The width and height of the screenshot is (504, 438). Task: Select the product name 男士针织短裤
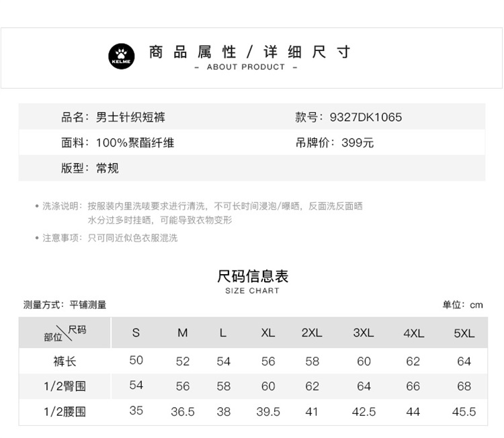tap(130, 118)
